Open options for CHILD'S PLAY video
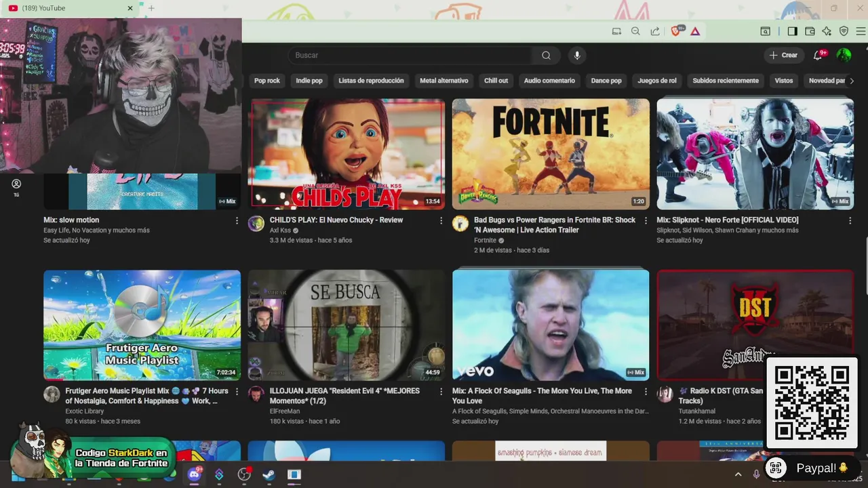Screen dimensions: 868x488 (x=441, y=220)
